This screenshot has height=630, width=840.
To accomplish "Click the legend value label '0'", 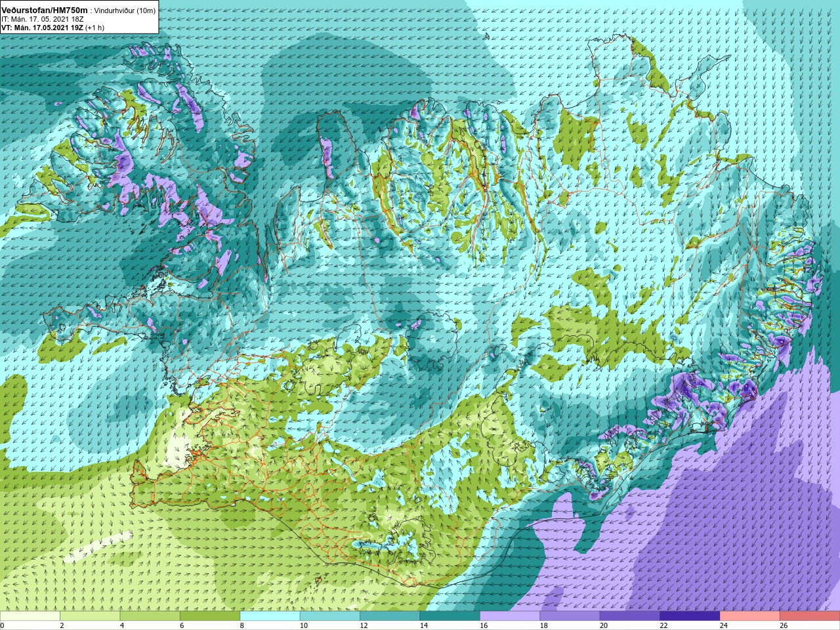I will pos(2,625).
